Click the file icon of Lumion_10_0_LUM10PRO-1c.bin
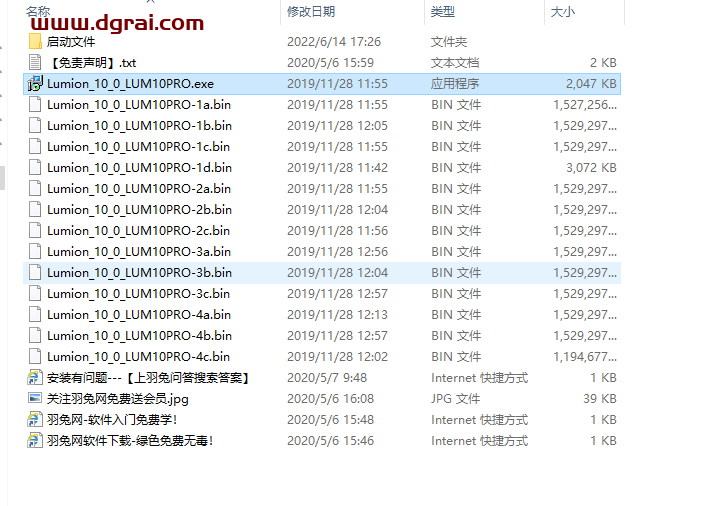Viewport: 720px width, 506px height. (35, 146)
